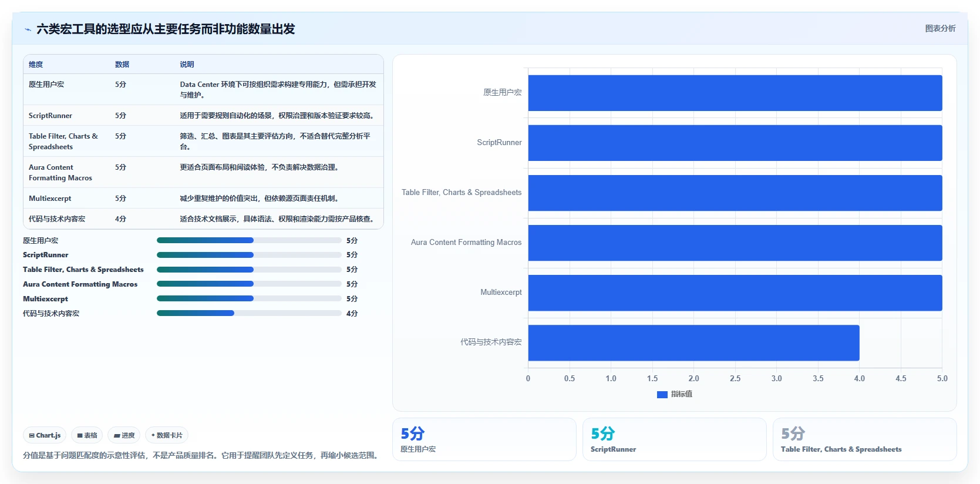This screenshot has width=980, height=484.
Task: Select the 代码与技术内容宏 bar in the chart
Action: [x=693, y=342]
